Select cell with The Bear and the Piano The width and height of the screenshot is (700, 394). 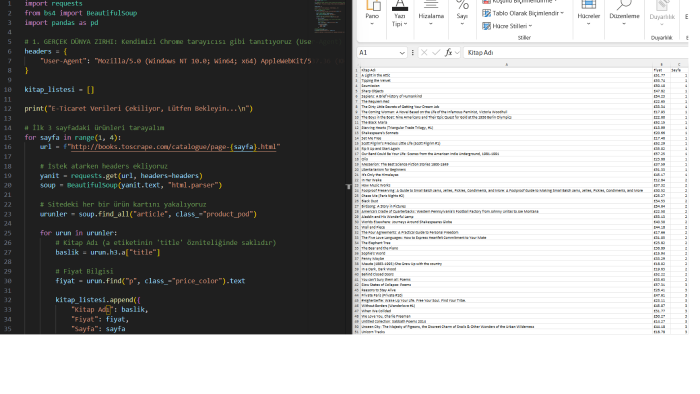tap(506, 248)
